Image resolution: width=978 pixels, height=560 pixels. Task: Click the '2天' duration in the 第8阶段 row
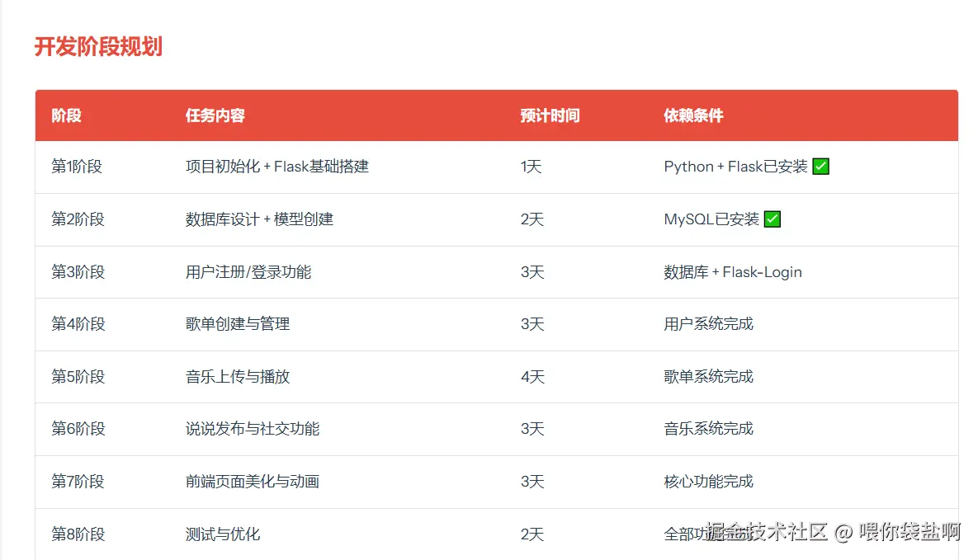point(532,534)
